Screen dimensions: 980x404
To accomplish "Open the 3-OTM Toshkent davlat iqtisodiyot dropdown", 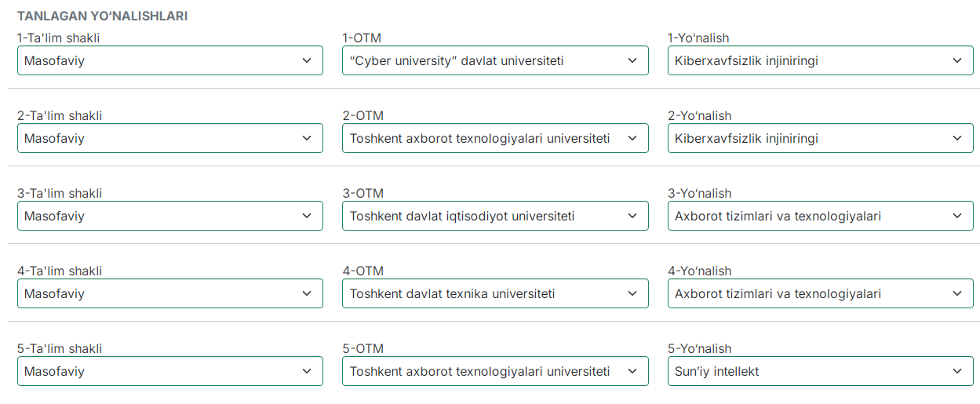I will click(495, 216).
